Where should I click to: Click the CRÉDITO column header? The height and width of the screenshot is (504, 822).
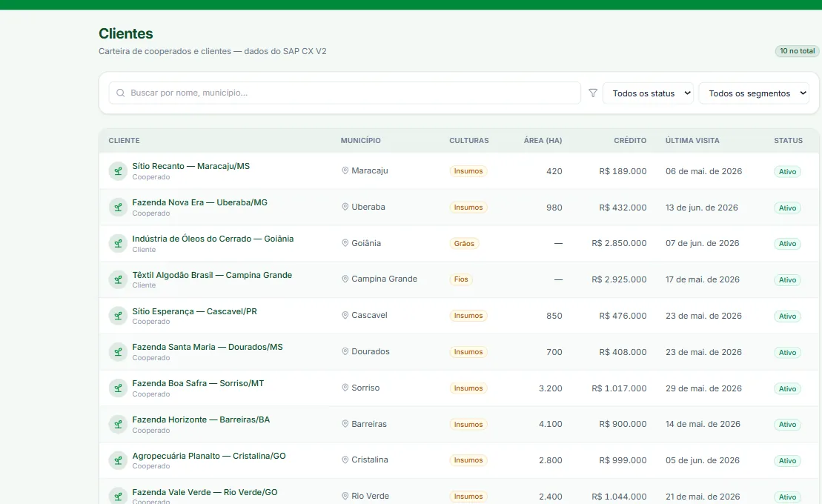(x=630, y=141)
